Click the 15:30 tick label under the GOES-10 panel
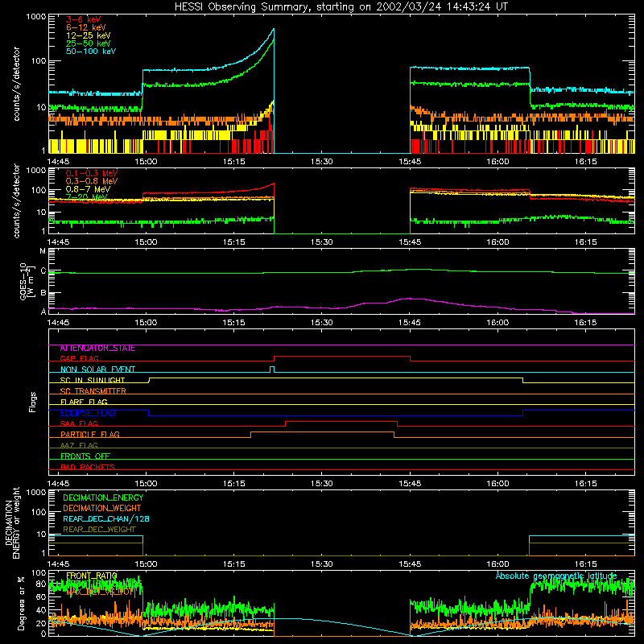This screenshot has width=644, height=644. (321, 323)
